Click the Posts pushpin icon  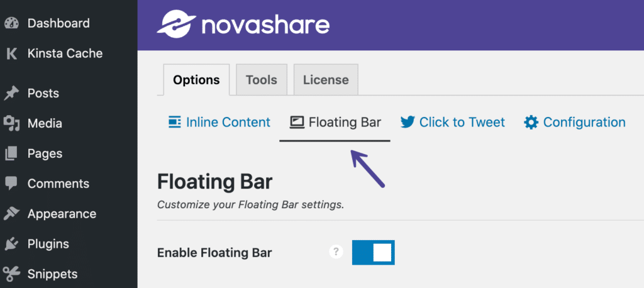[11, 93]
